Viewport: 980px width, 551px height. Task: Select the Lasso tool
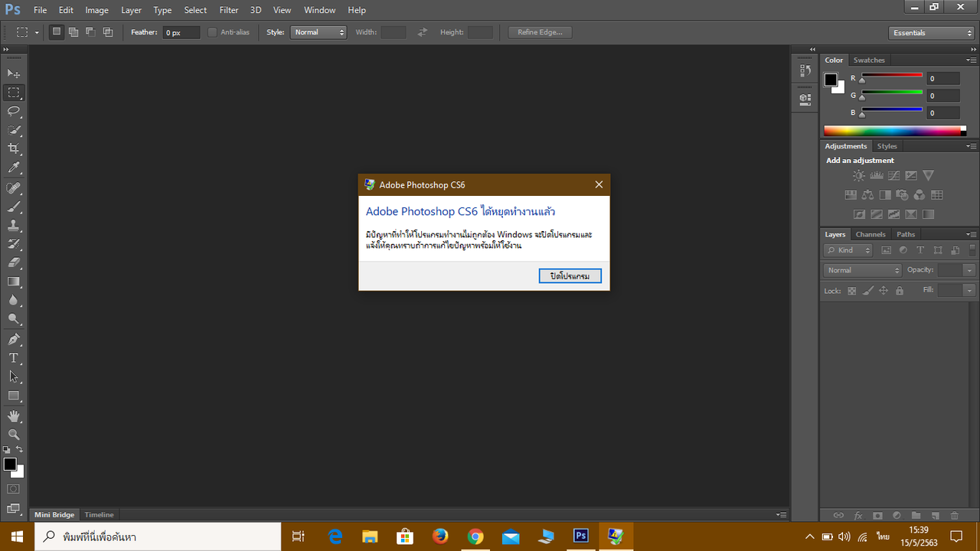[x=14, y=111]
